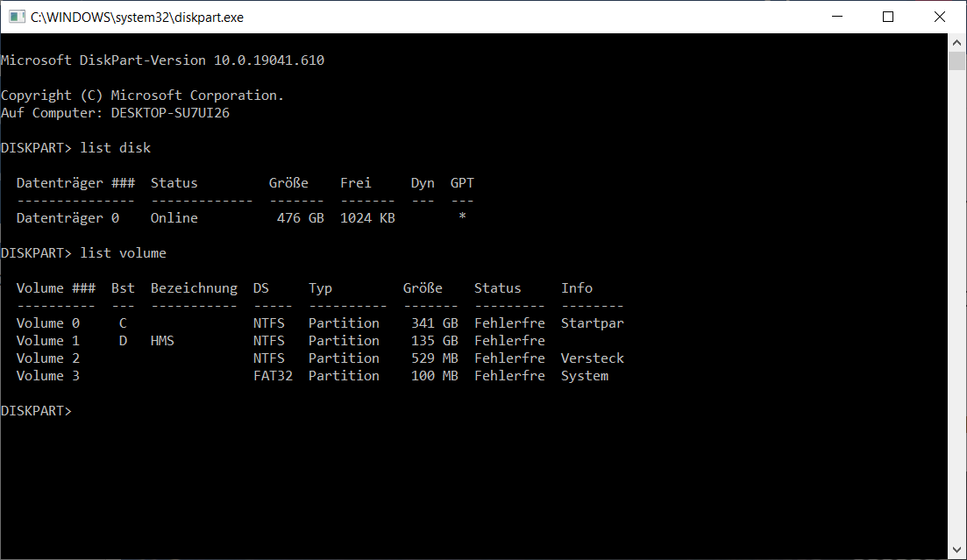Click the 'Volume 1' row label
967x560 pixels.
tap(48, 341)
